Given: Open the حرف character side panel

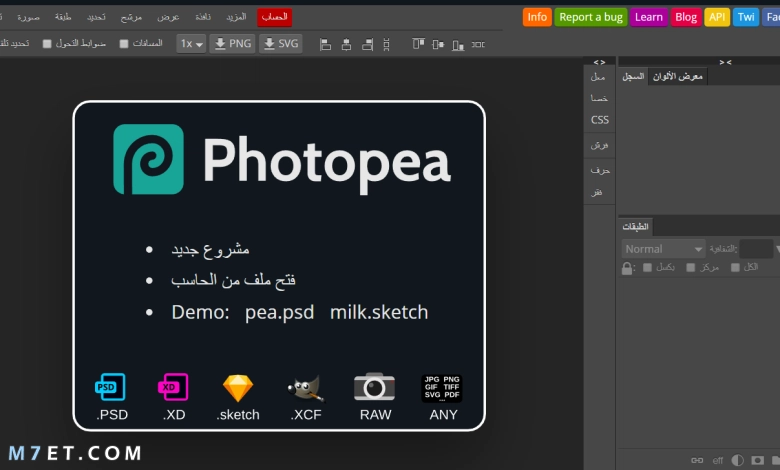Looking at the screenshot, I should point(599,171).
